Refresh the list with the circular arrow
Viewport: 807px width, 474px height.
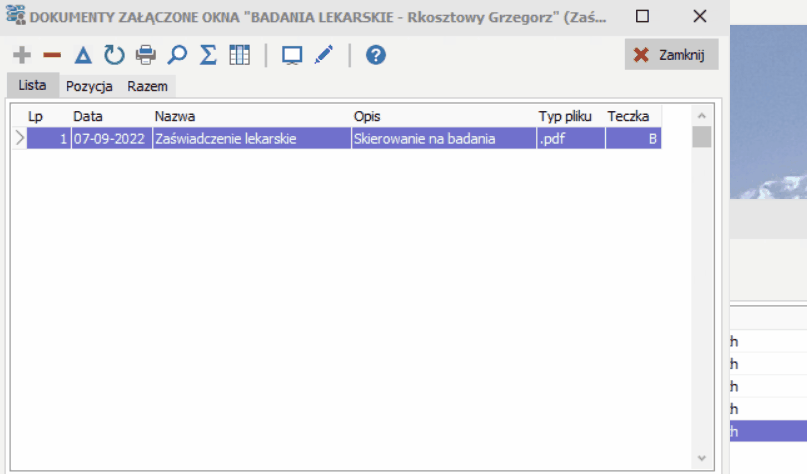(114, 55)
